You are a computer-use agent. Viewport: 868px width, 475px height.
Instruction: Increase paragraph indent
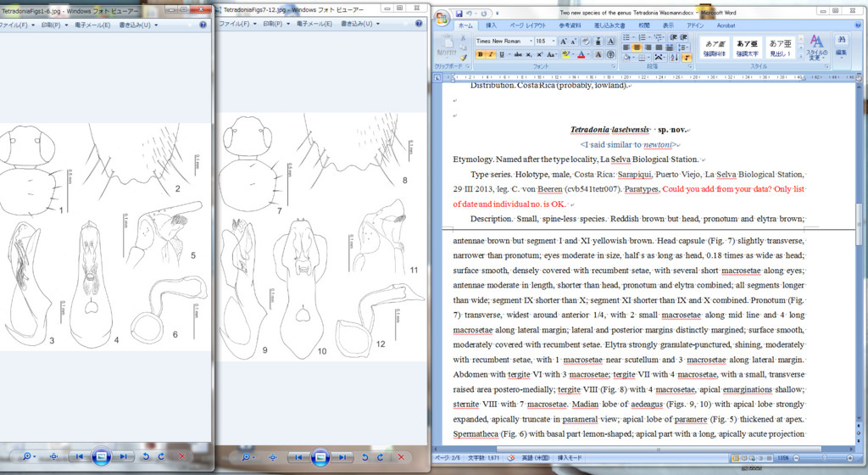[x=684, y=37]
